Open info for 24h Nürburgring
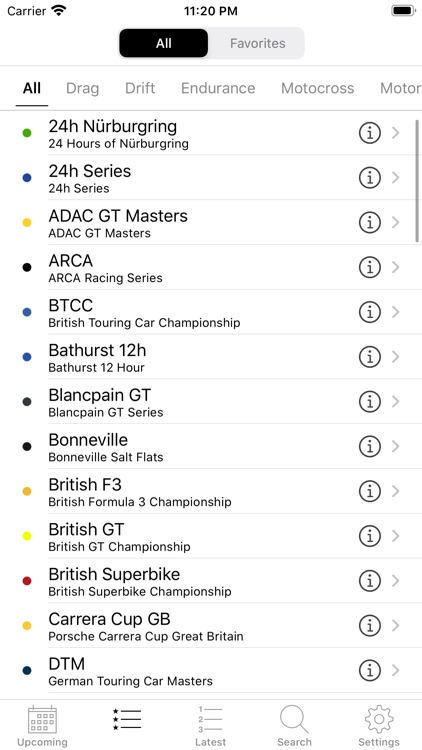422x750 pixels. pos(369,133)
